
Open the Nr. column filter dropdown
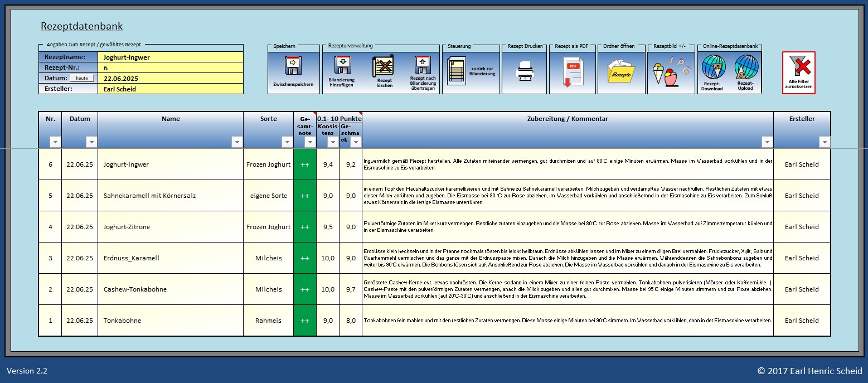(x=55, y=142)
